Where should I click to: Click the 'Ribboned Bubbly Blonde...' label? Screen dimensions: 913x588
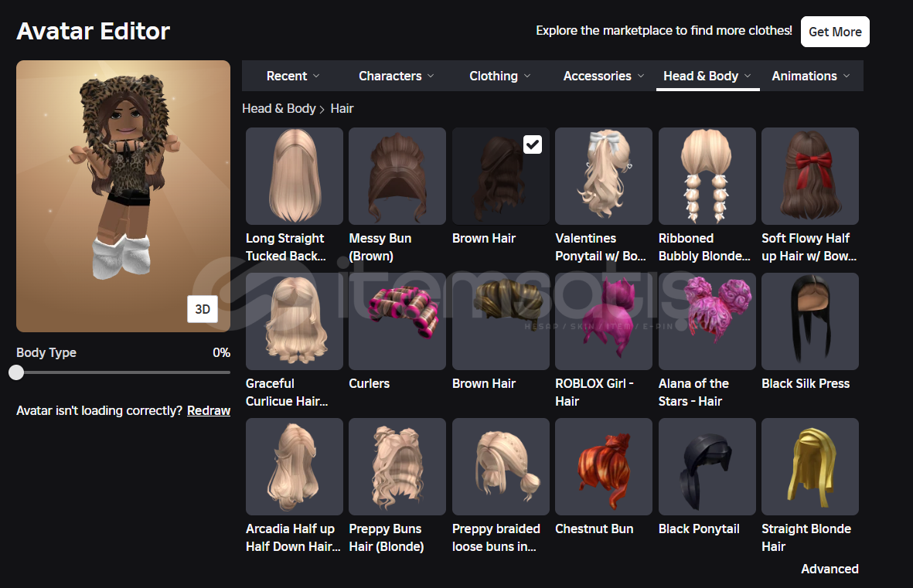point(704,246)
